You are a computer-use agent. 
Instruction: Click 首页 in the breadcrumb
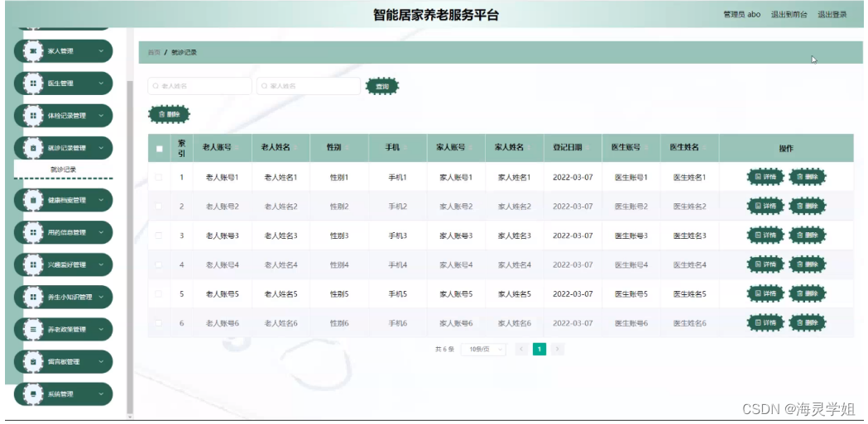[154, 53]
